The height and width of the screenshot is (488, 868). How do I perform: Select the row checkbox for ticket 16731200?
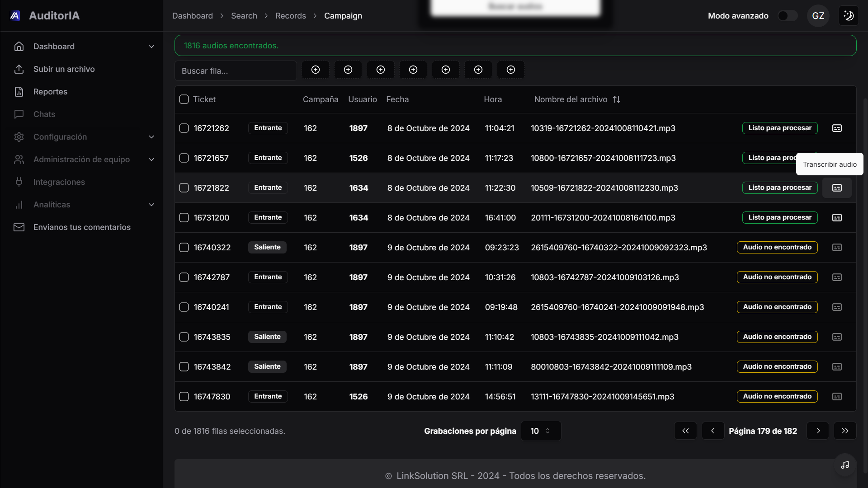tap(184, 218)
